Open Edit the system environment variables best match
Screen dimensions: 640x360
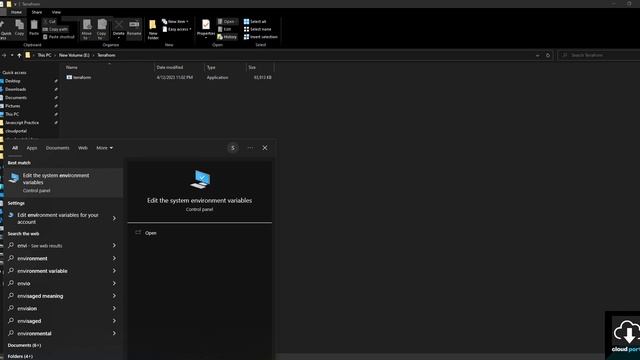point(64,182)
